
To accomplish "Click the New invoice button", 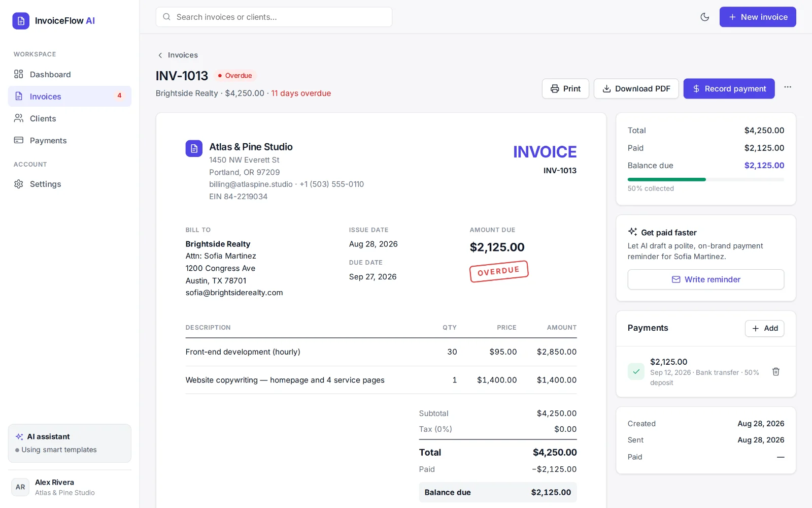I will click(758, 17).
